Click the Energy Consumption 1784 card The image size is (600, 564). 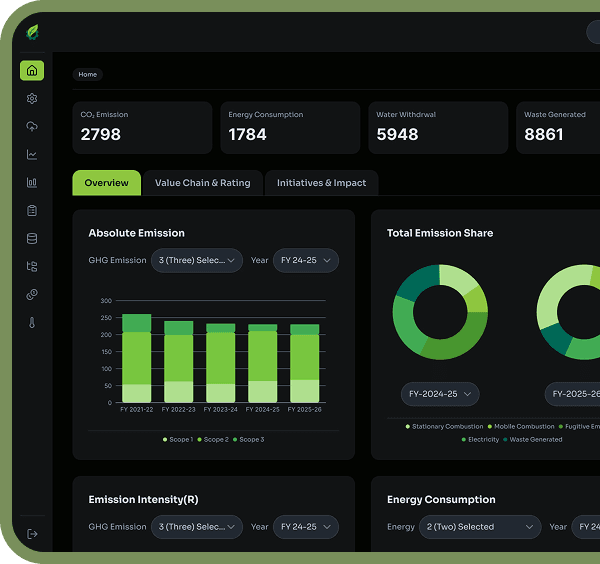point(290,128)
